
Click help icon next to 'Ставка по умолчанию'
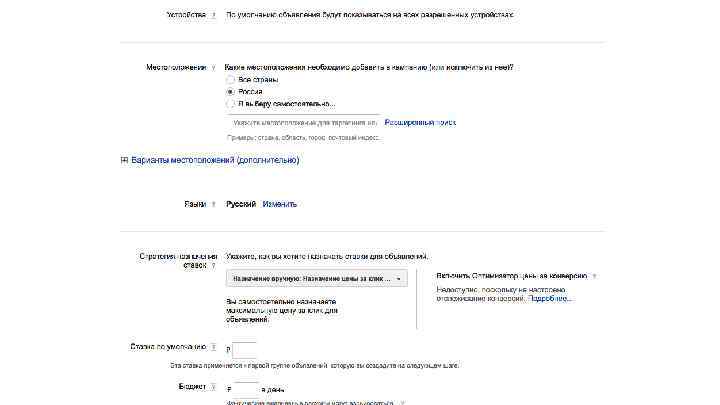(x=214, y=347)
